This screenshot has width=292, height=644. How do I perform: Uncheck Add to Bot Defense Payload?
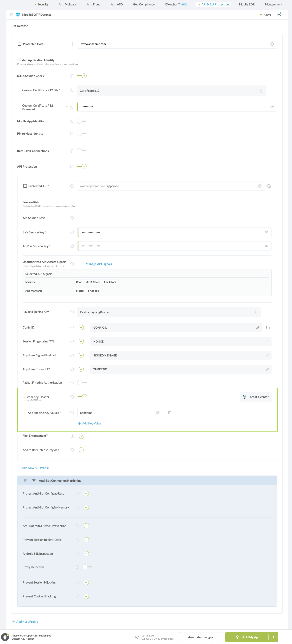click(81, 450)
